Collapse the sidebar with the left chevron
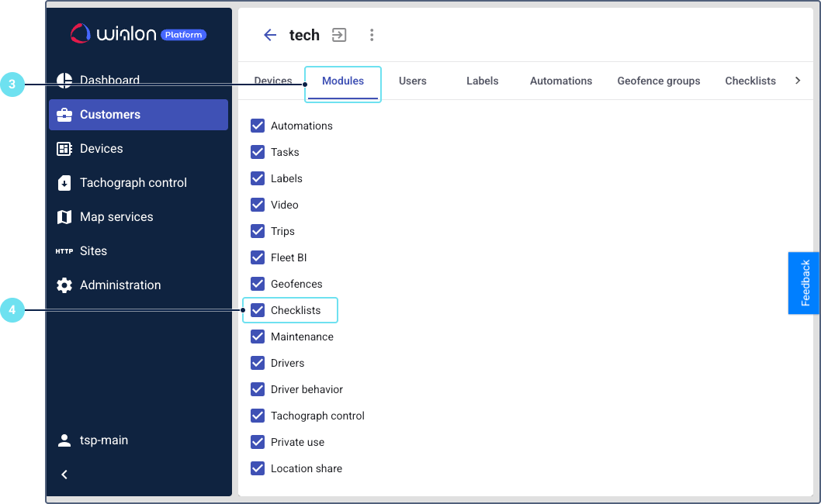Viewport: 821px width, 504px height. pos(64,475)
